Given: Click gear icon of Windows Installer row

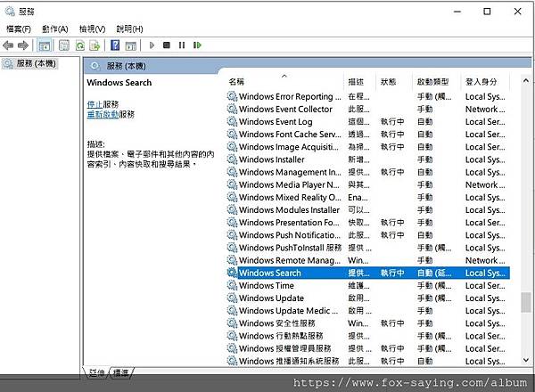Looking at the screenshot, I should pos(232,159).
